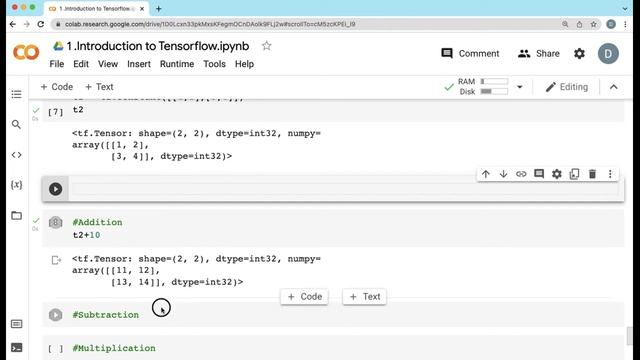Open the browser tab search chevron
The width and height of the screenshot is (640, 360).
pos(625,9)
